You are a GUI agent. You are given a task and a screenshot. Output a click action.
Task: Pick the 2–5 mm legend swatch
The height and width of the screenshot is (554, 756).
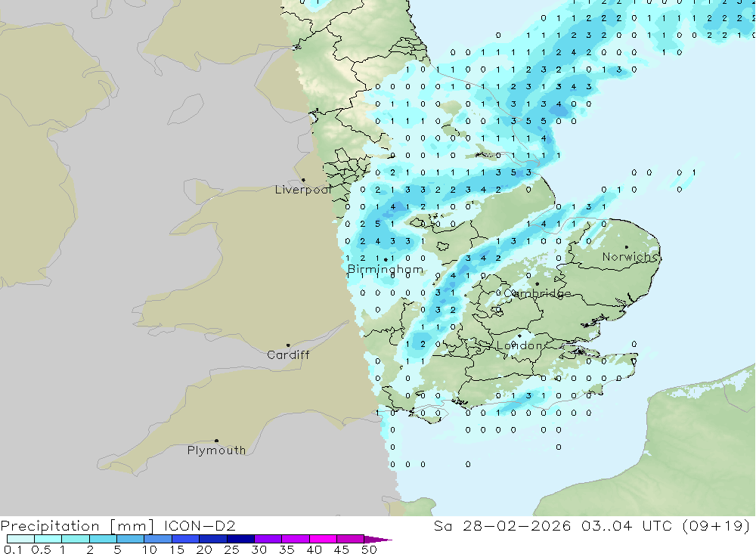tap(103, 539)
